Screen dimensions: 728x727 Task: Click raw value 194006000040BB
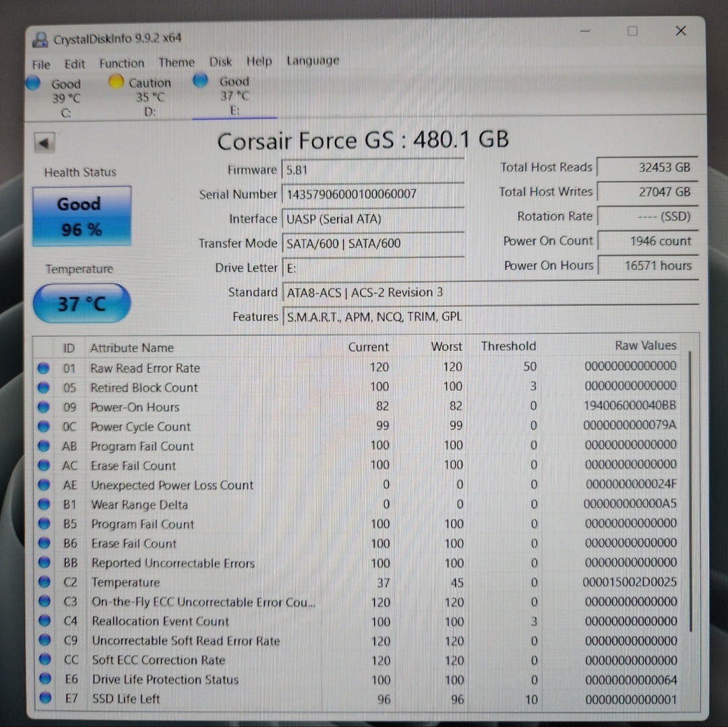click(x=630, y=406)
